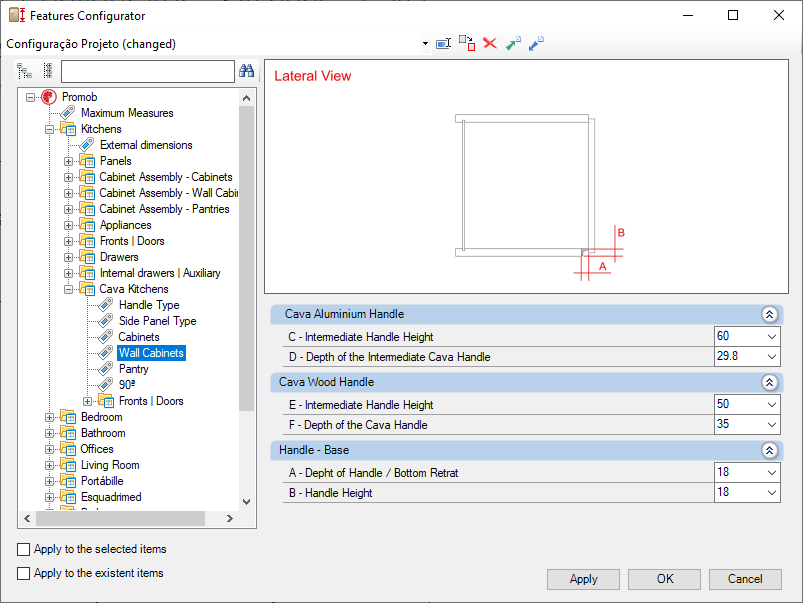
Task: Click the Wall Cabinets tag icon
Action: point(106,352)
